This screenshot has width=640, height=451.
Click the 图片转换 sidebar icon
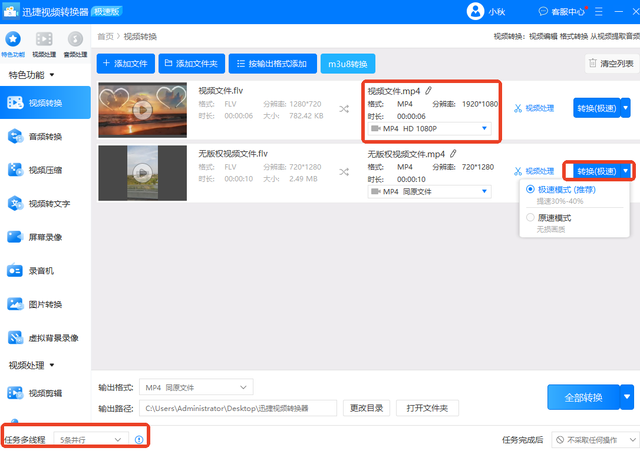(x=15, y=304)
